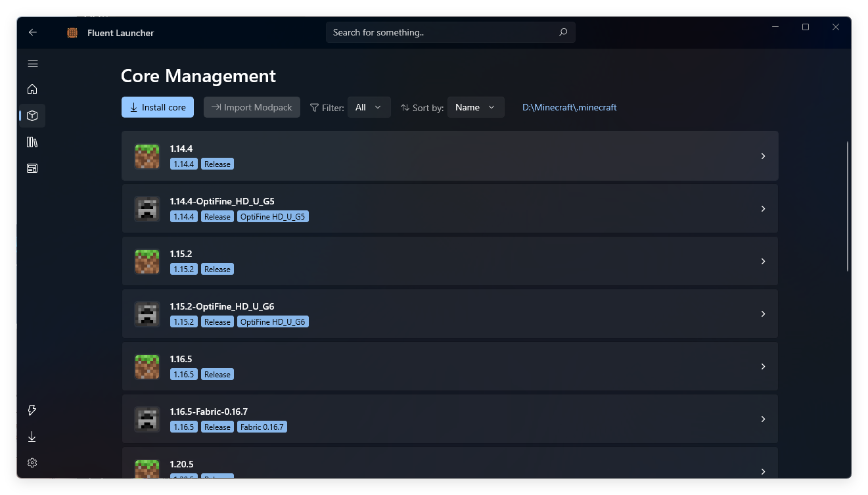Click the 1.16.5-Fabric-0.16.7 core title

[209, 412]
